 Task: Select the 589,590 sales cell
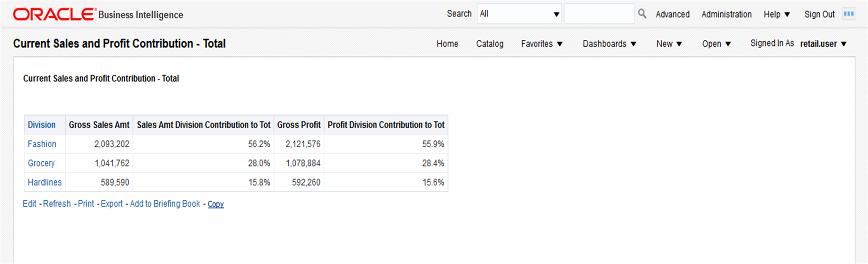(x=99, y=182)
